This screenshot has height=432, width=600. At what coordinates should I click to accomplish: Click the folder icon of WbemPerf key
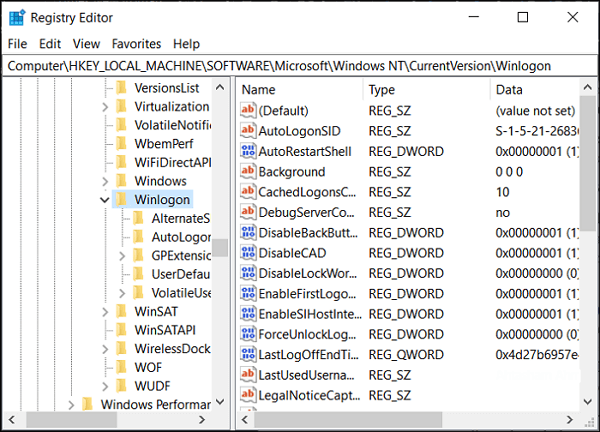click(121, 143)
